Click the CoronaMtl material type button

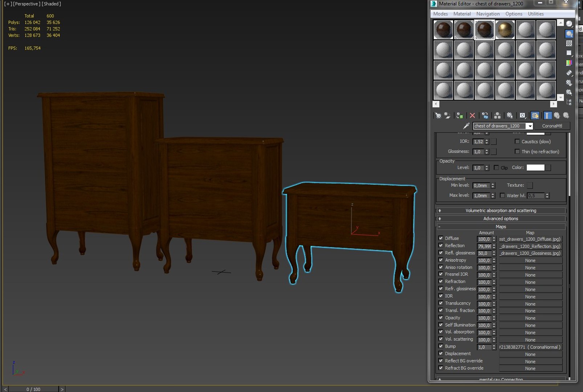552,126
